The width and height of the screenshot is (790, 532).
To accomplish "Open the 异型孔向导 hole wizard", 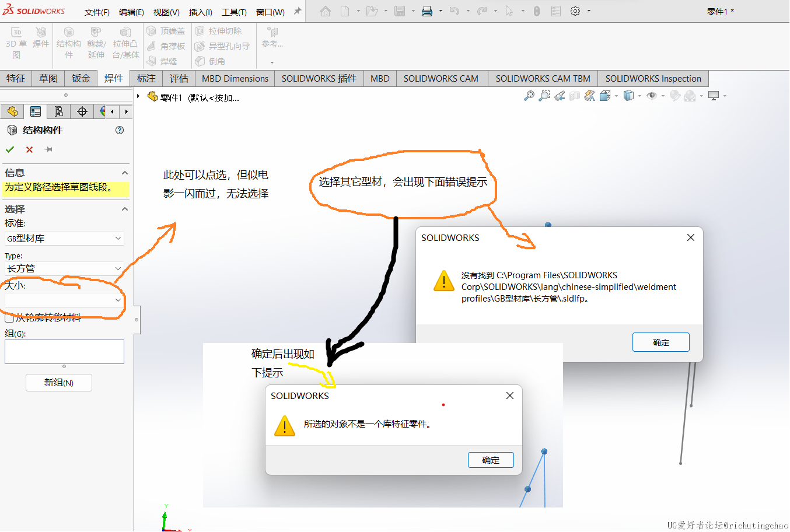I will (223, 46).
